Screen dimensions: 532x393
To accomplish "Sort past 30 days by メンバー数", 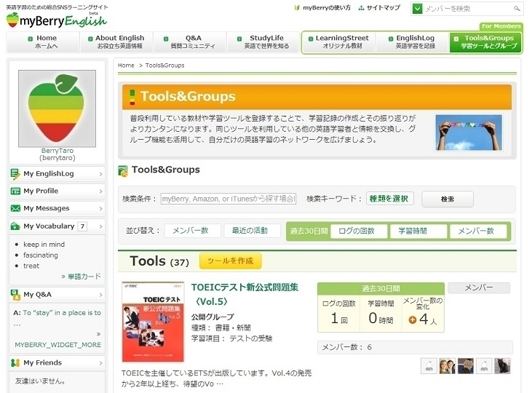I will pos(478,231).
